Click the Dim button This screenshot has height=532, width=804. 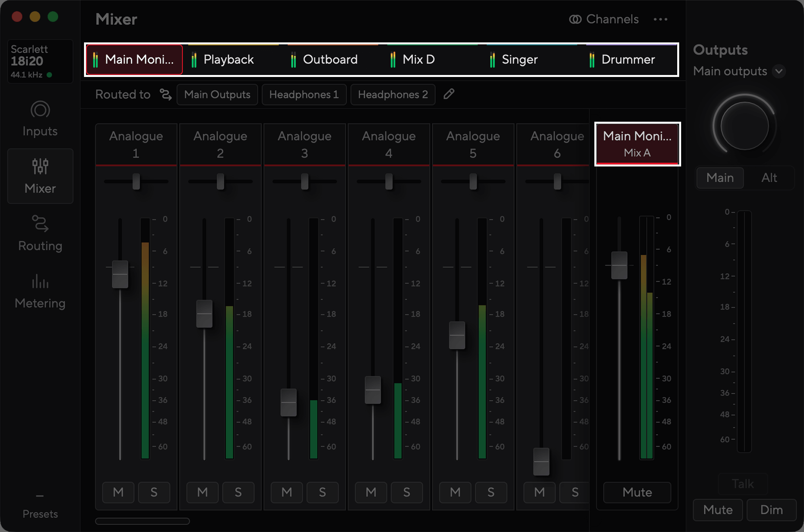click(x=771, y=510)
